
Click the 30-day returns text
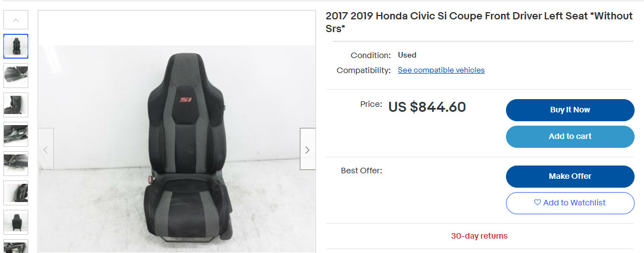click(x=479, y=236)
